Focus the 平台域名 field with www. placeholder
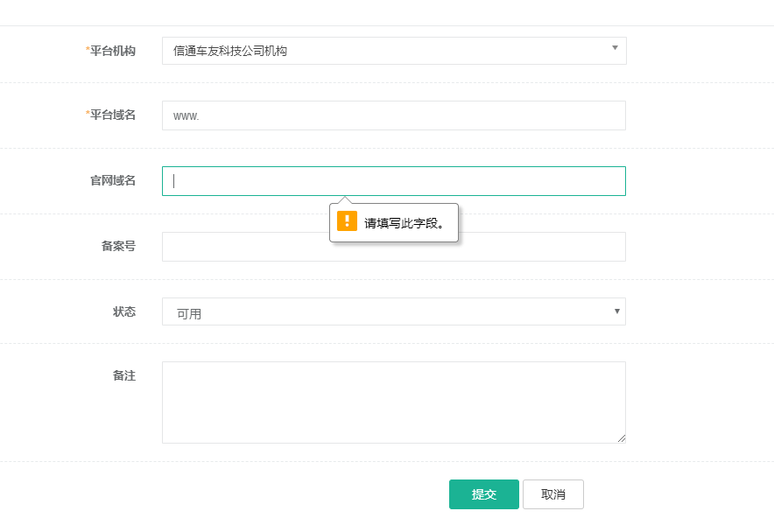The height and width of the screenshot is (532, 774). click(393, 115)
